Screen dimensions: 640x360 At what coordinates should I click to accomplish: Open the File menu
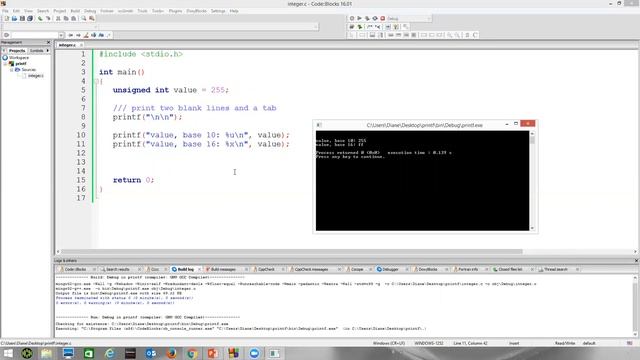click(x=5, y=11)
